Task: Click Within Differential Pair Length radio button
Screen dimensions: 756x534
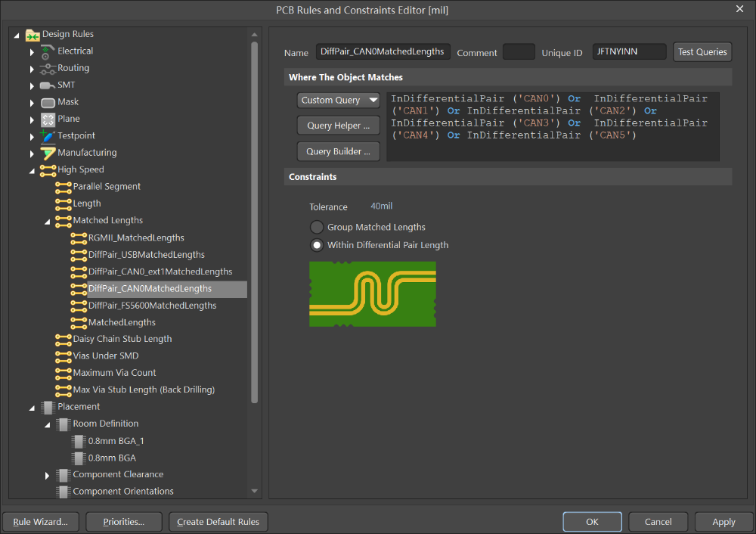Action: click(x=316, y=245)
